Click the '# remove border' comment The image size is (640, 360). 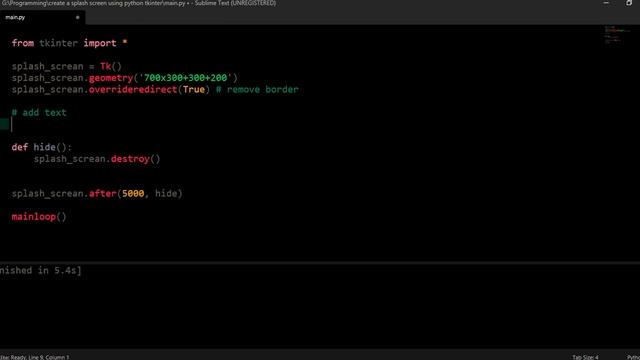257,89
